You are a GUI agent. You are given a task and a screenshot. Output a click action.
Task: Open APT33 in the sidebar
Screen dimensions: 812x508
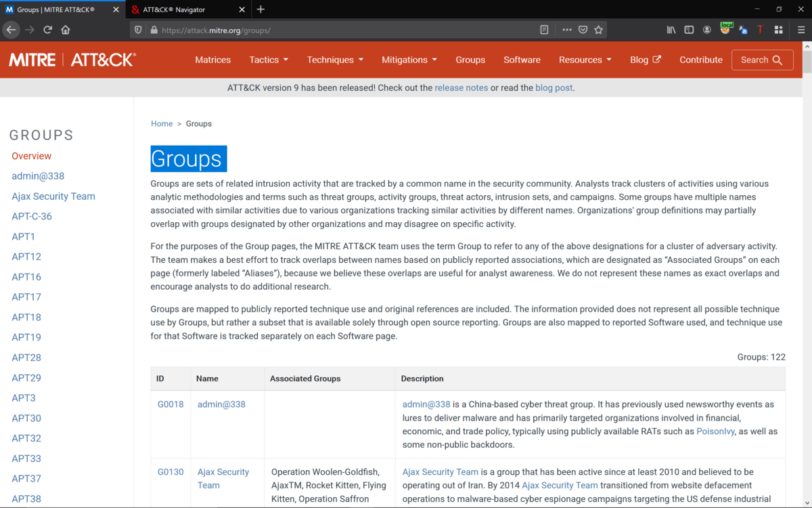click(26, 458)
